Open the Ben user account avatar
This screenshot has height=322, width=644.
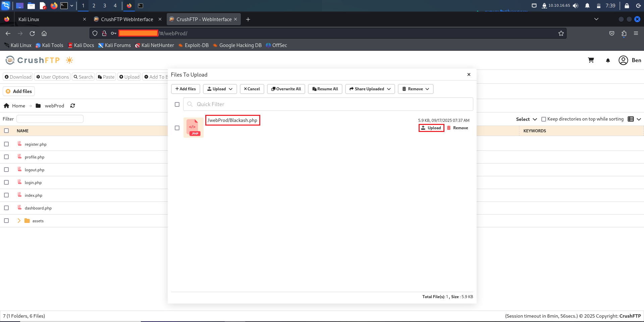pos(623,60)
